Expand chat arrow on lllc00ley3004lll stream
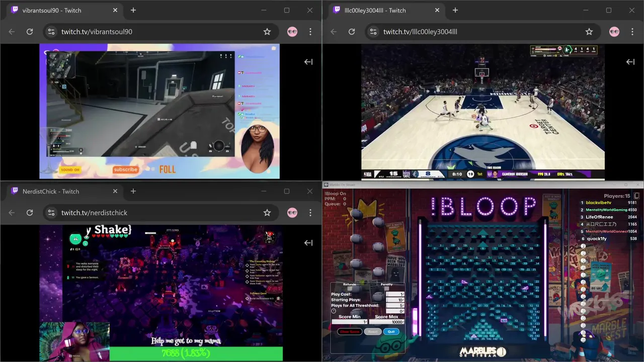The image size is (644, 362). click(630, 62)
